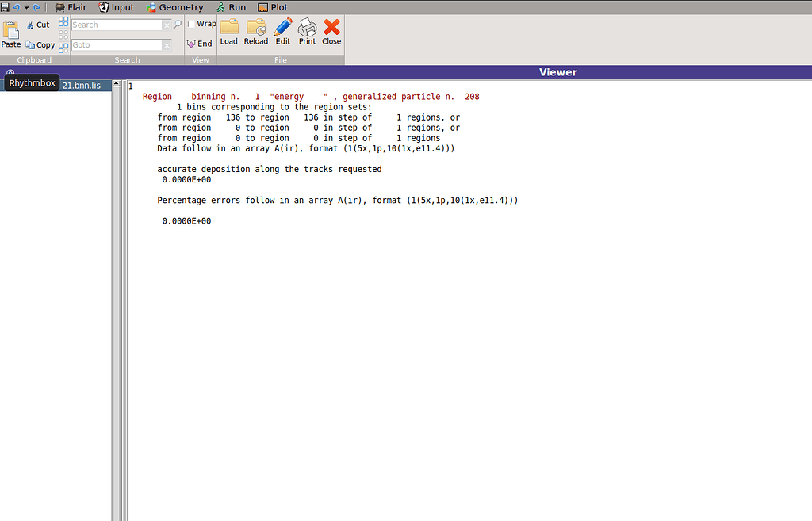Viewport: 812px width, 521px height.
Task: Cut text using the scissors icon
Action: [29, 24]
